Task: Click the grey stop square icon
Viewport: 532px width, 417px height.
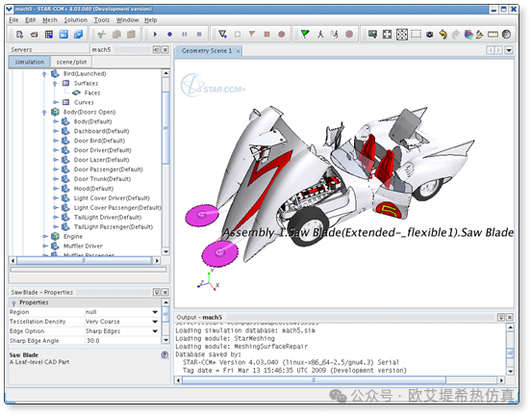Action: click(199, 35)
